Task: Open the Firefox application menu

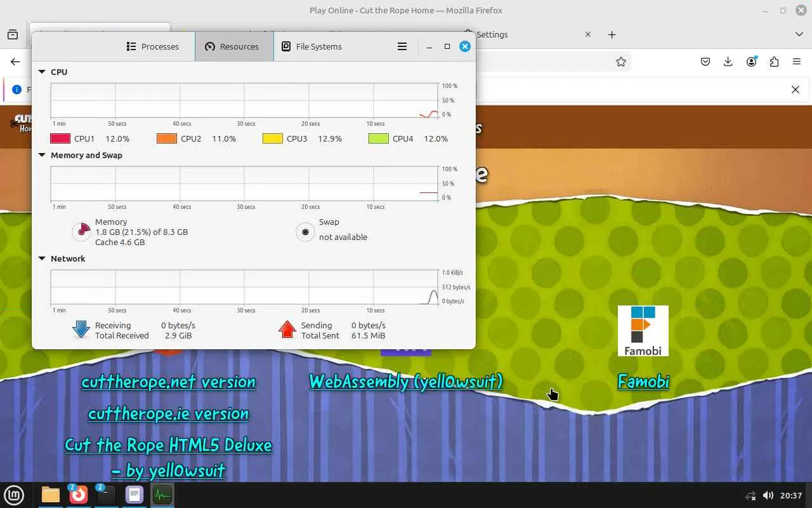Action: point(797,62)
